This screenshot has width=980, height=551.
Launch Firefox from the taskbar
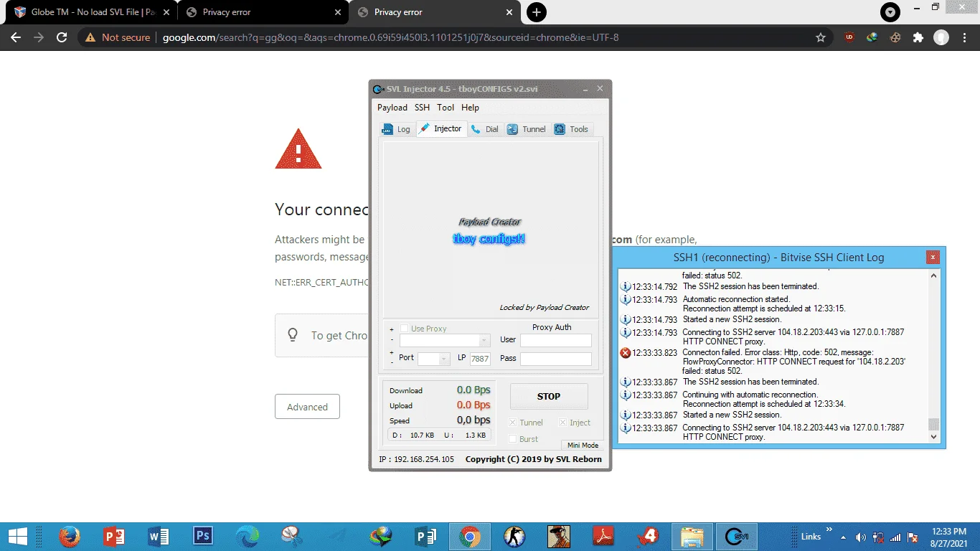tap(69, 537)
